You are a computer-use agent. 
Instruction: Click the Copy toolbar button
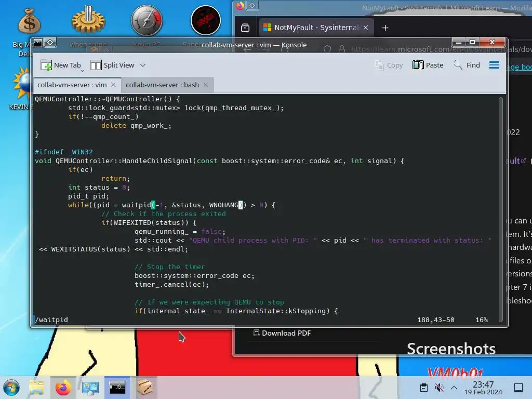[389, 65]
